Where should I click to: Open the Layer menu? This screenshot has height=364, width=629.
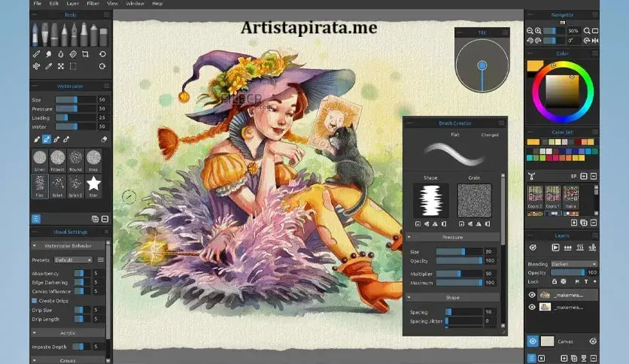tap(73, 4)
